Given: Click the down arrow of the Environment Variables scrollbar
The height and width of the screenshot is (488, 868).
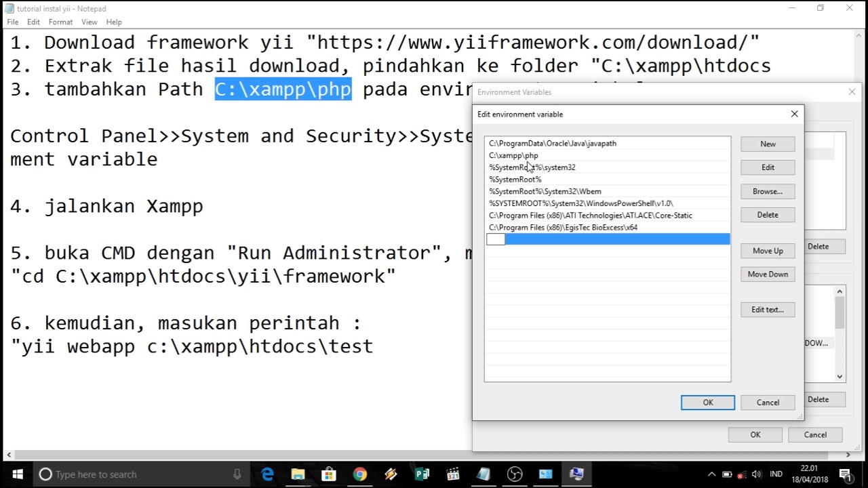Looking at the screenshot, I should pos(840,376).
